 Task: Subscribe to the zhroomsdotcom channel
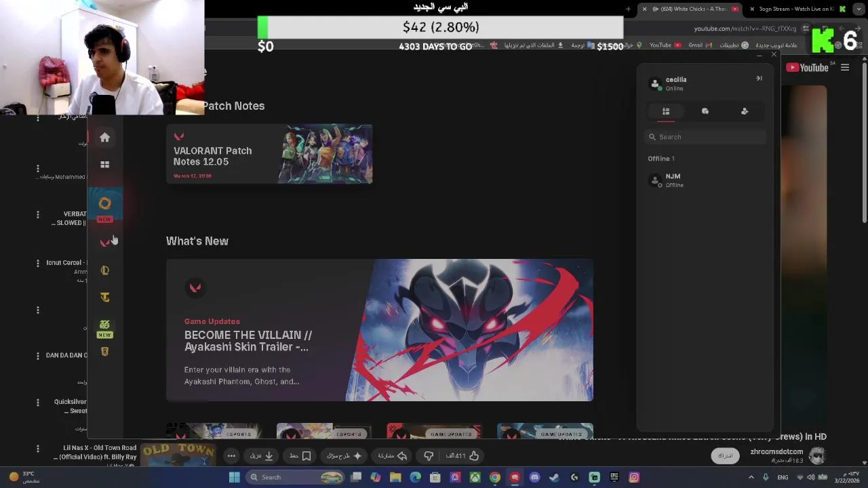point(726,455)
